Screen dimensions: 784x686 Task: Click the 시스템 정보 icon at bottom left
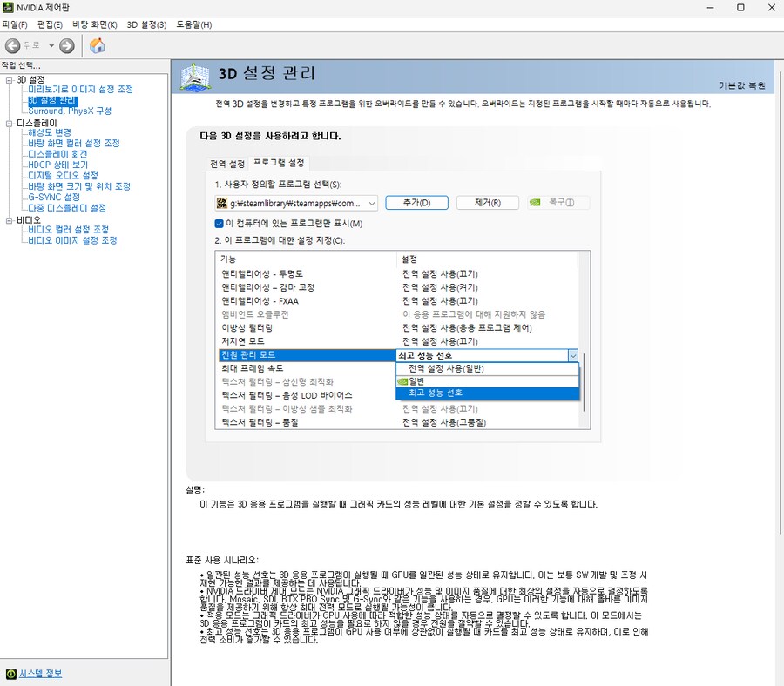[x=11, y=671]
